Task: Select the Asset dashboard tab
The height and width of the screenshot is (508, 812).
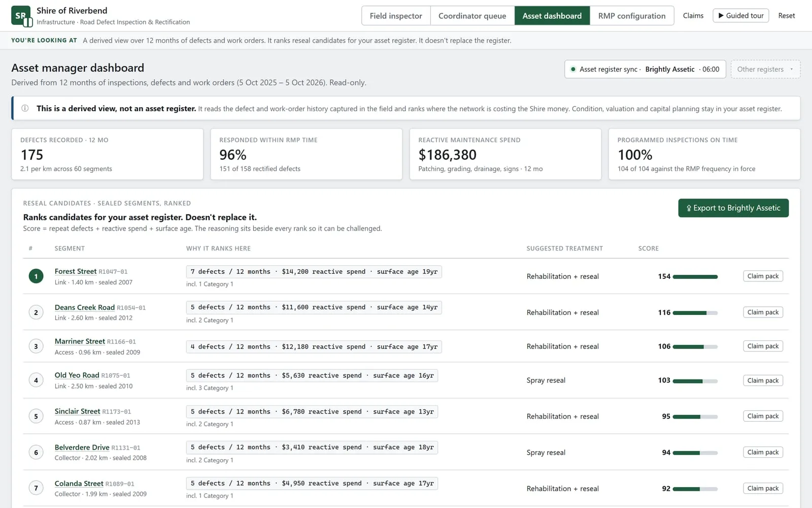Action: [552, 16]
